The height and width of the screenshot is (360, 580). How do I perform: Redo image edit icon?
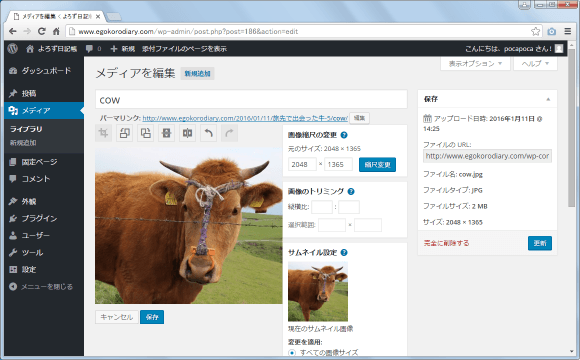(x=230, y=133)
